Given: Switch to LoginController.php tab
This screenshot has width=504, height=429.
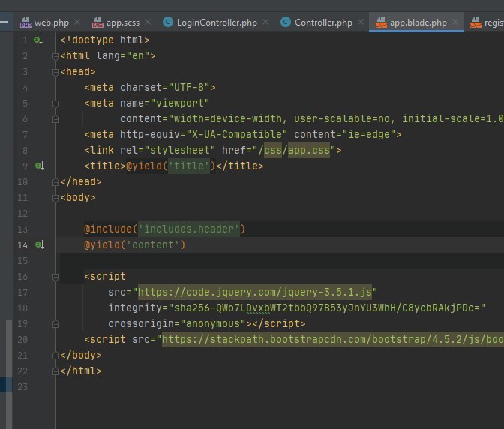Looking at the screenshot, I should point(217,22).
